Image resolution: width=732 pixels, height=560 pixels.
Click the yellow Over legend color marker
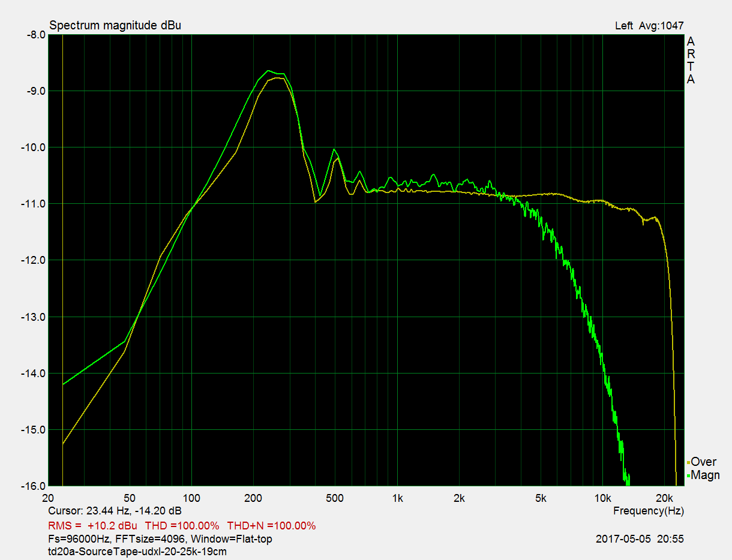(688, 463)
